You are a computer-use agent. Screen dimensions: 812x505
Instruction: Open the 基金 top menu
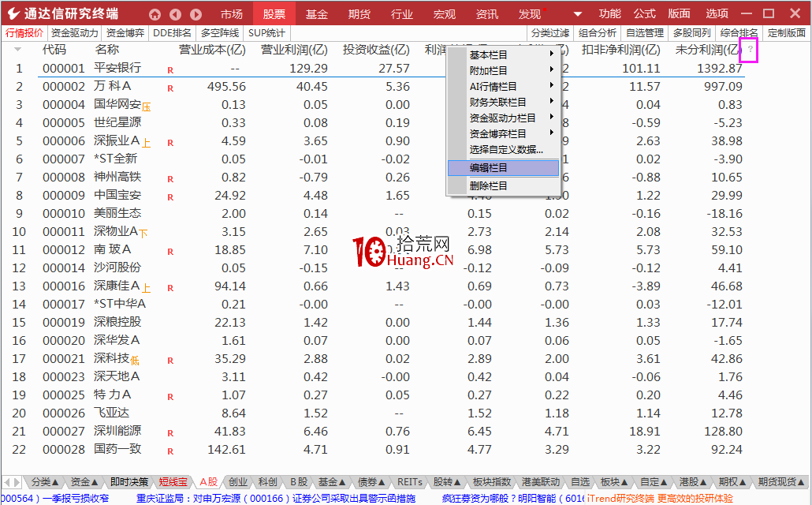316,14
